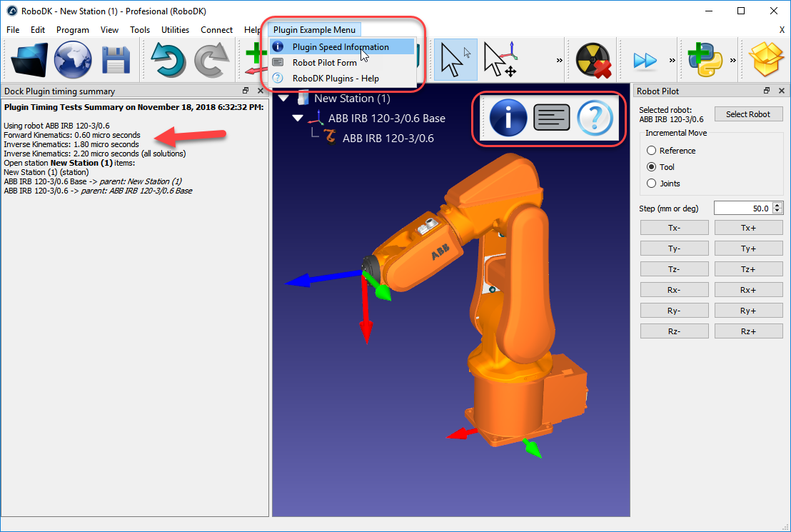This screenshot has width=791, height=532.
Task: Select the Joints radio button
Action: [x=651, y=184]
